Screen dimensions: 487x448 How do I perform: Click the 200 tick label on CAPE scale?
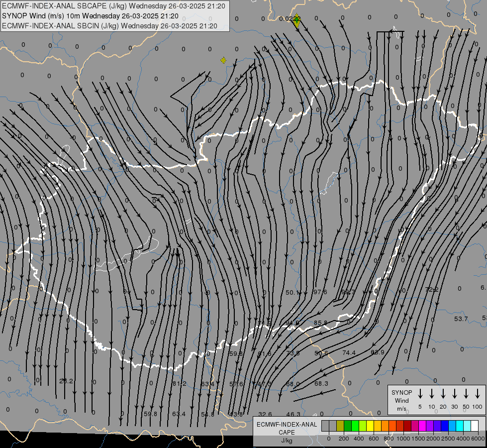[344, 439]
